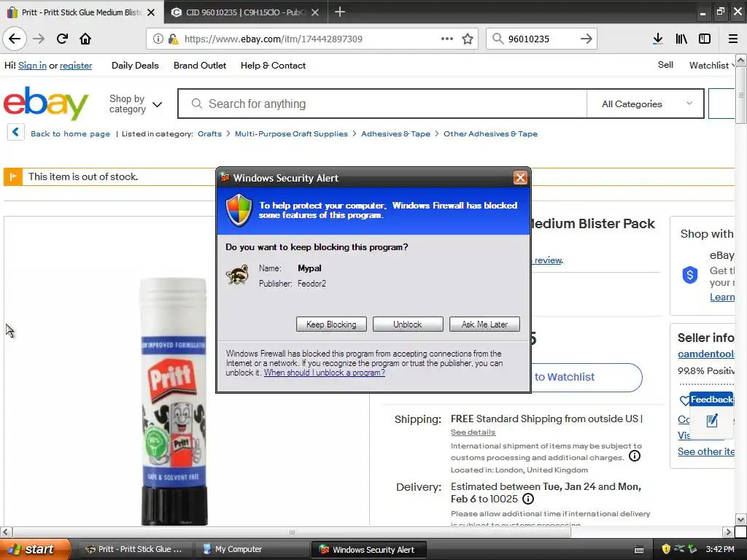Click the eBay logo

point(46,103)
